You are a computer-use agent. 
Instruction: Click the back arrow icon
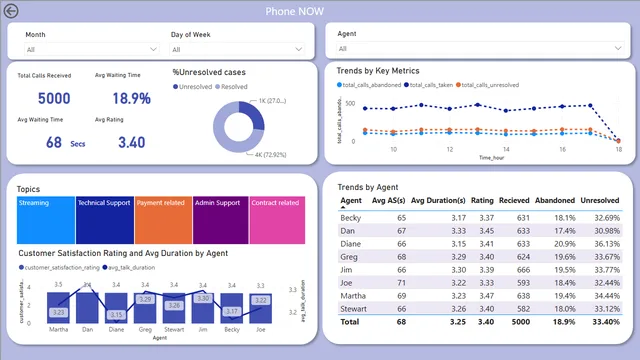point(11,11)
